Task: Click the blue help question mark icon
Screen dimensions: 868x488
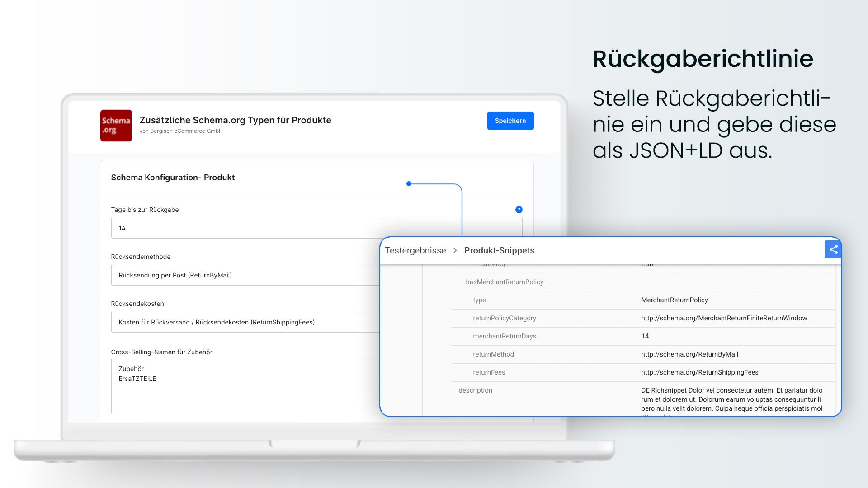Action: click(x=519, y=210)
